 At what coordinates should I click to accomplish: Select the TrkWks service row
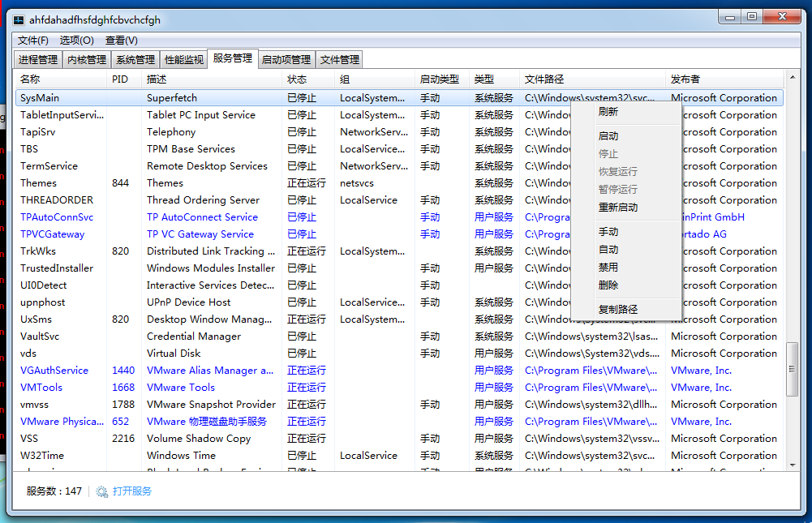coord(399,251)
